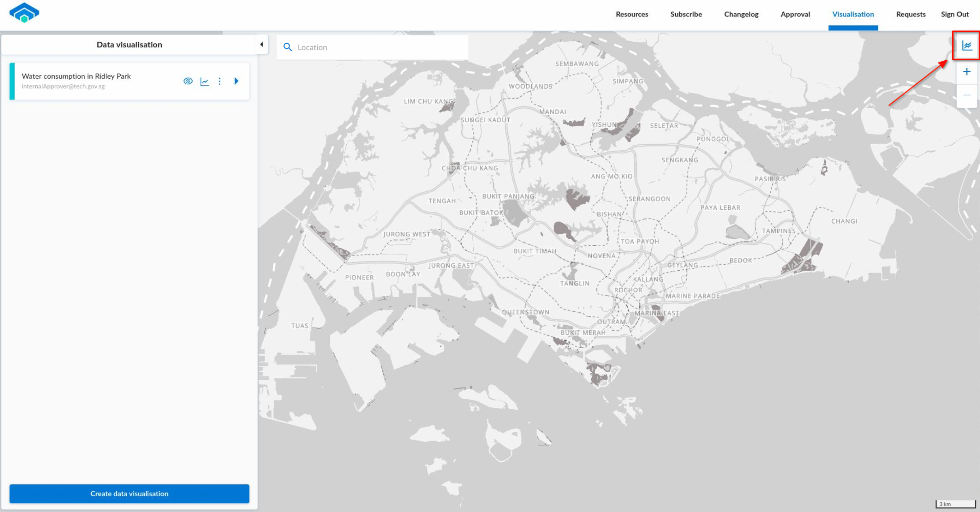
Task: Click the Data visualisation panel heading
Action: point(129,45)
